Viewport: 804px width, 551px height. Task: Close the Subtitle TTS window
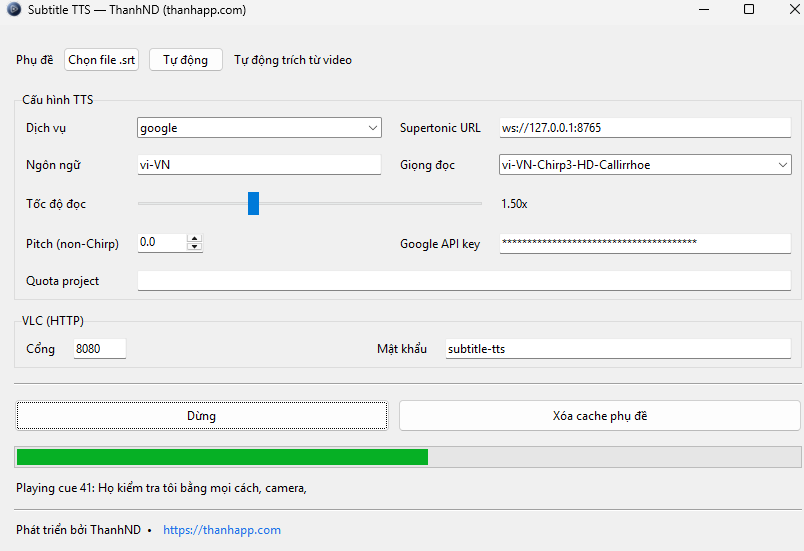pyautogui.click(x=794, y=9)
